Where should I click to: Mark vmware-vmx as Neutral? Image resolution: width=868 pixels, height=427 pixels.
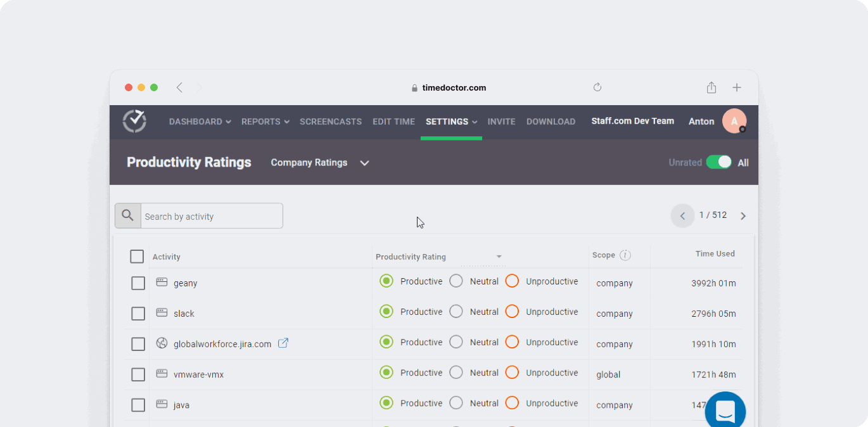point(456,373)
